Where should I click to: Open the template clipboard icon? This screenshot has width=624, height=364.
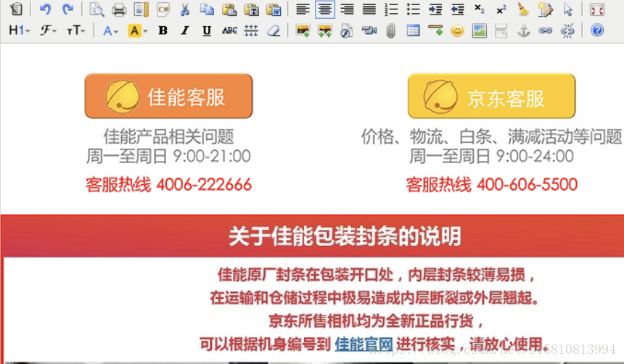click(16, 9)
